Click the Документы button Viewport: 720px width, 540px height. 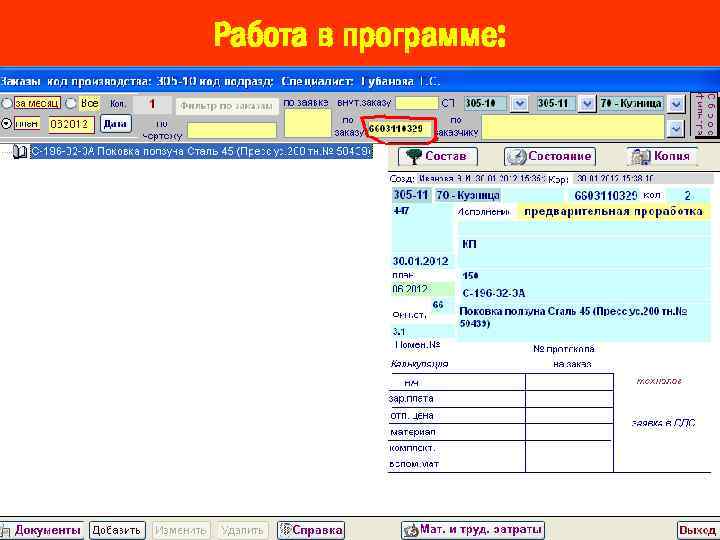tap(42, 531)
